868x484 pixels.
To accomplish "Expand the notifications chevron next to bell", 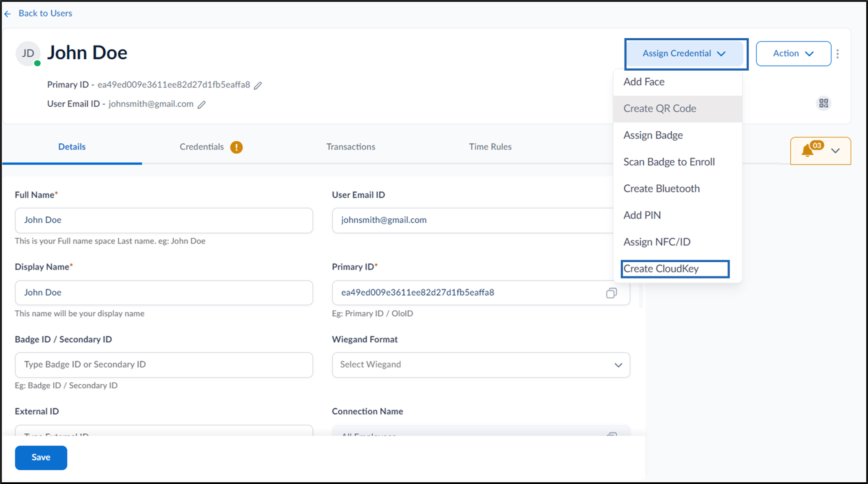I will (836, 151).
